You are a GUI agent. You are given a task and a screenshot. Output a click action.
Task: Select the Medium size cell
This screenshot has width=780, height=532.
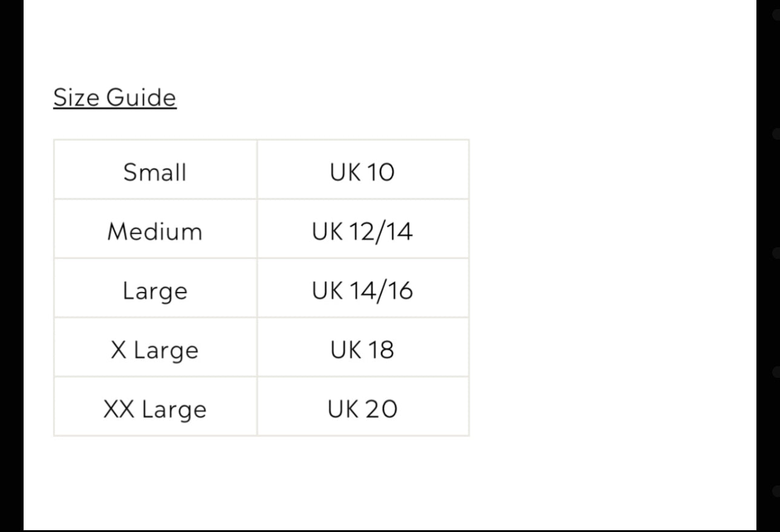click(x=155, y=229)
